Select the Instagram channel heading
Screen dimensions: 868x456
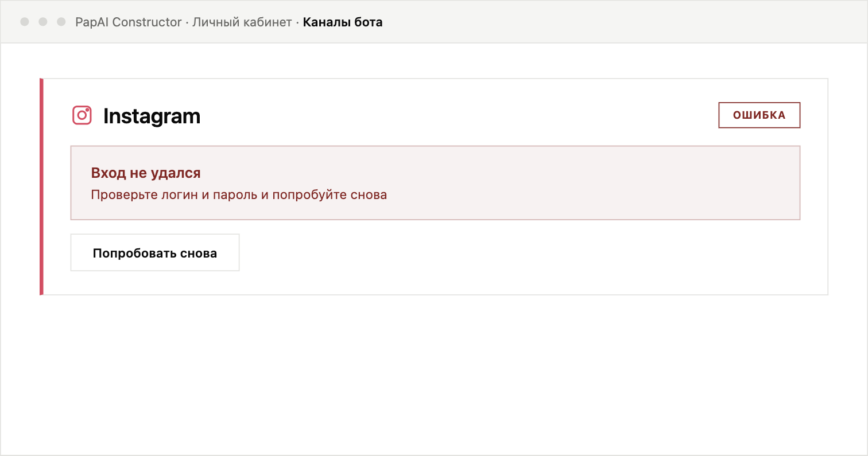(x=152, y=116)
